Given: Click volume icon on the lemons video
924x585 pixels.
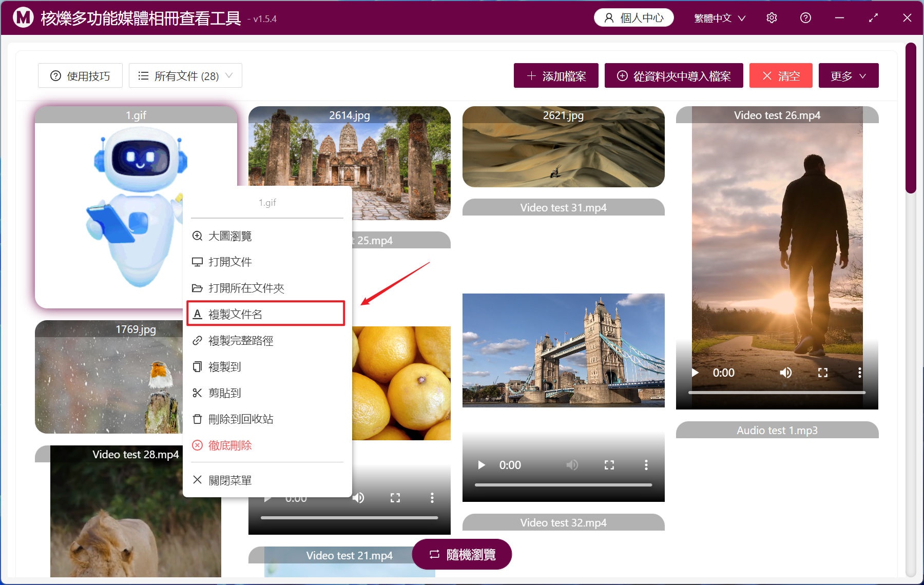Looking at the screenshot, I should coord(358,498).
